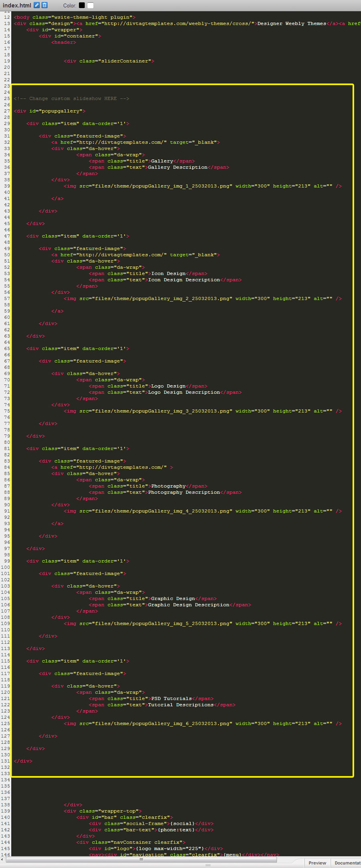This screenshot has width=361, height=868.
Task: Click the left arrow of horizontal scrollbar
Action: pyautogui.click(x=3, y=859)
